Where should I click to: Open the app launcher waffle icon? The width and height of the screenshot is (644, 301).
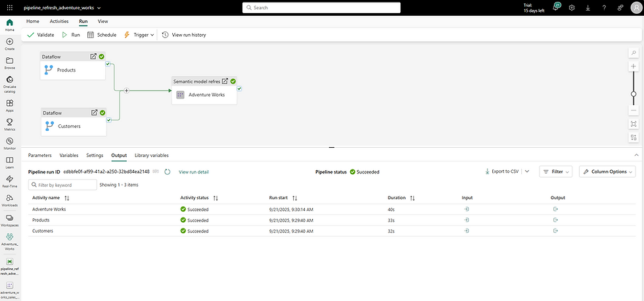[x=10, y=8]
